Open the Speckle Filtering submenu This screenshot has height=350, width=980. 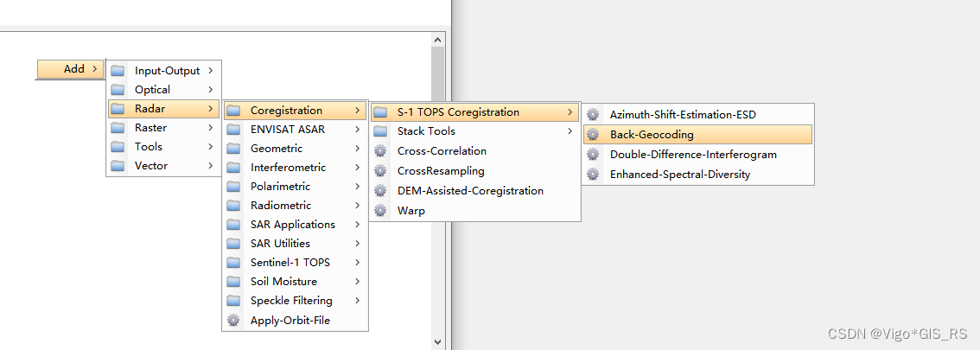295,301
